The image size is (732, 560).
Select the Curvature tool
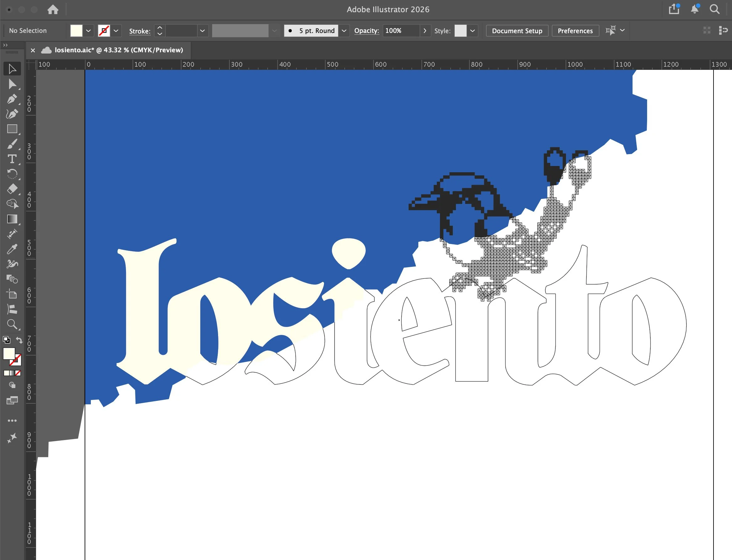tap(12, 114)
